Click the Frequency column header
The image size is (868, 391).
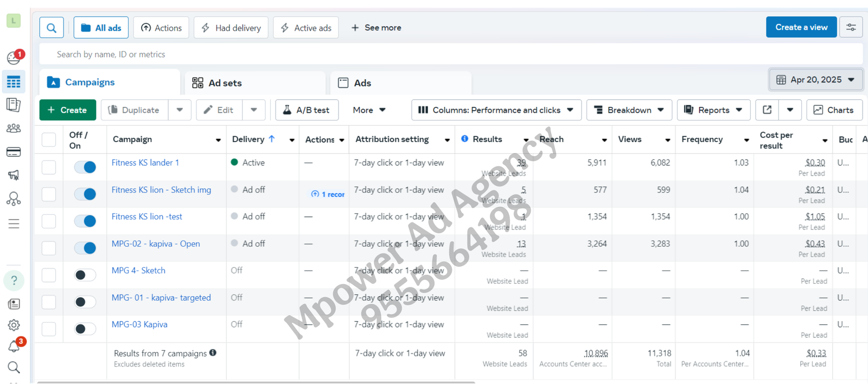(702, 139)
